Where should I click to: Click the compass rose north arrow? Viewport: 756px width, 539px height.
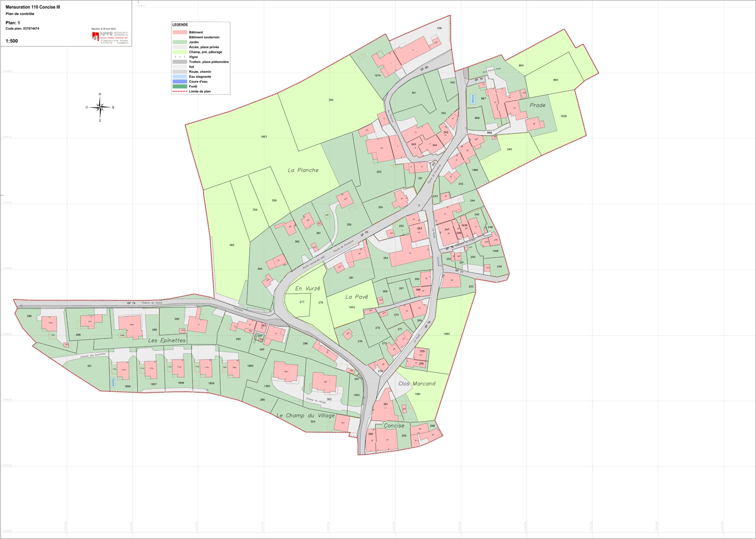point(100,107)
